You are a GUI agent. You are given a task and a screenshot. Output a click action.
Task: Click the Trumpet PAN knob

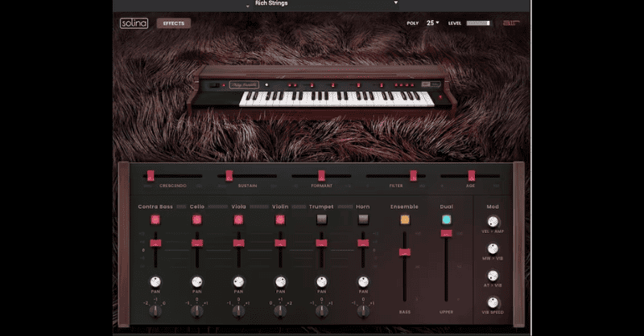coord(321,282)
